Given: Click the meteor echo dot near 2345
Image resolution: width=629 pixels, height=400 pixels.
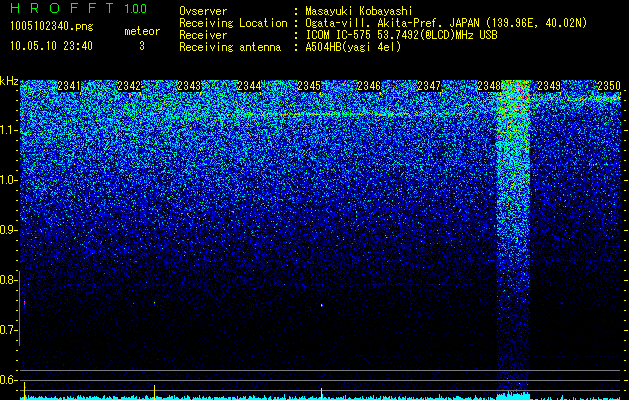Looking at the screenshot, I should coord(321,305).
